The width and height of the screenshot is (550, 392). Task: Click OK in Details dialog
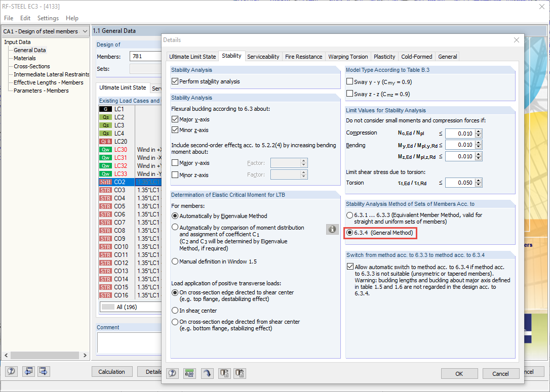(x=459, y=373)
